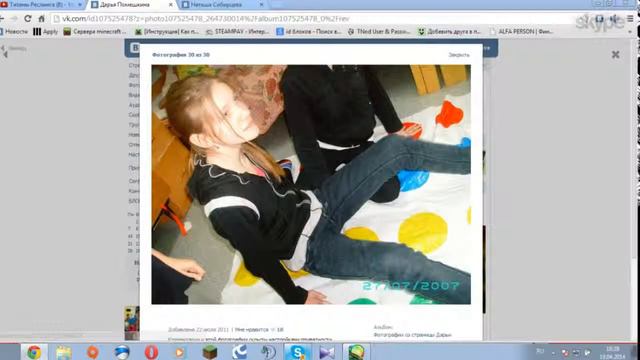Click the small thumbnail left of viewer
The height and width of the screenshot is (360, 640).
(x=132, y=322)
